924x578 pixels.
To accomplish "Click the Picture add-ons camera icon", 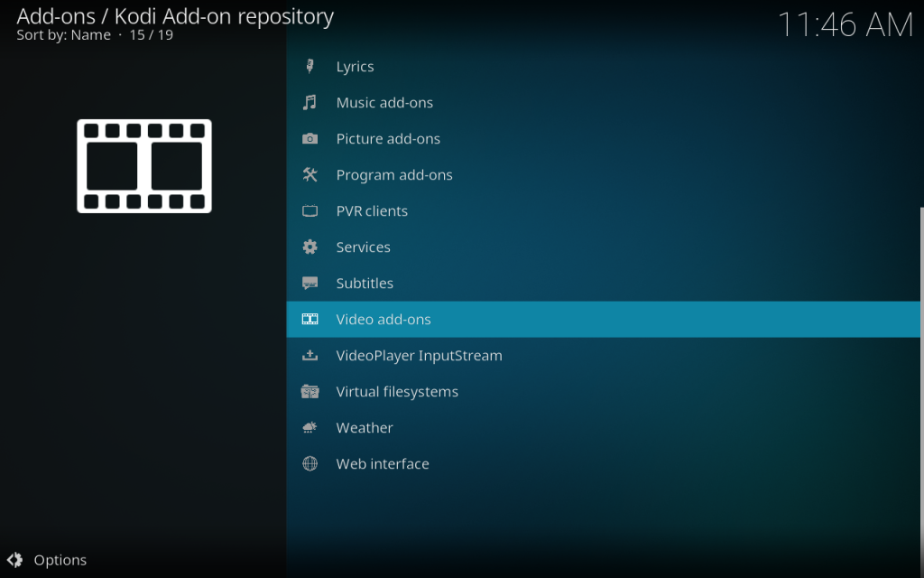I will point(310,139).
